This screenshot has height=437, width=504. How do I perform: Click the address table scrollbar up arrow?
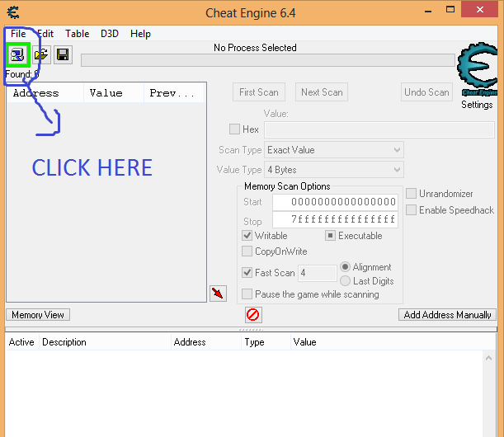[488, 358]
